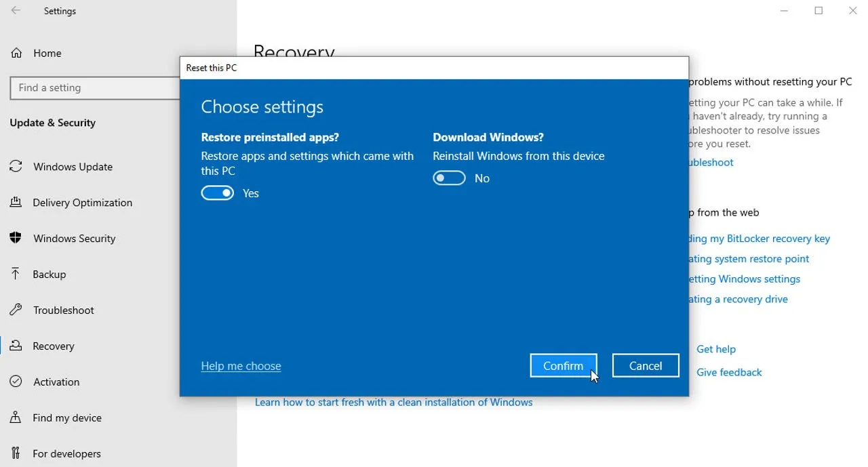Turn off Restore preinstalled apps toggle

coord(218,193)
